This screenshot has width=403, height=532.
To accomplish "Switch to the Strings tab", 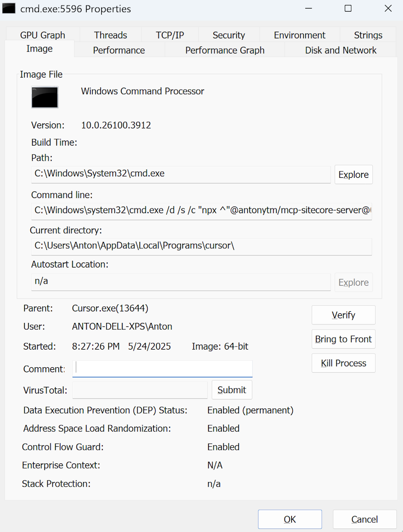I will [368, 35].
